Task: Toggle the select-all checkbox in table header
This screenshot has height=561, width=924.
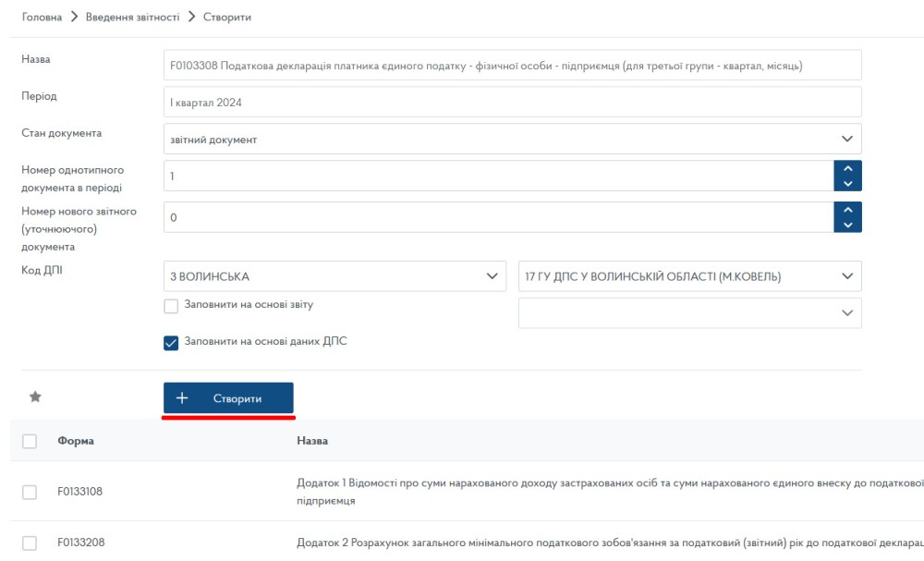Action: (30, 442)
